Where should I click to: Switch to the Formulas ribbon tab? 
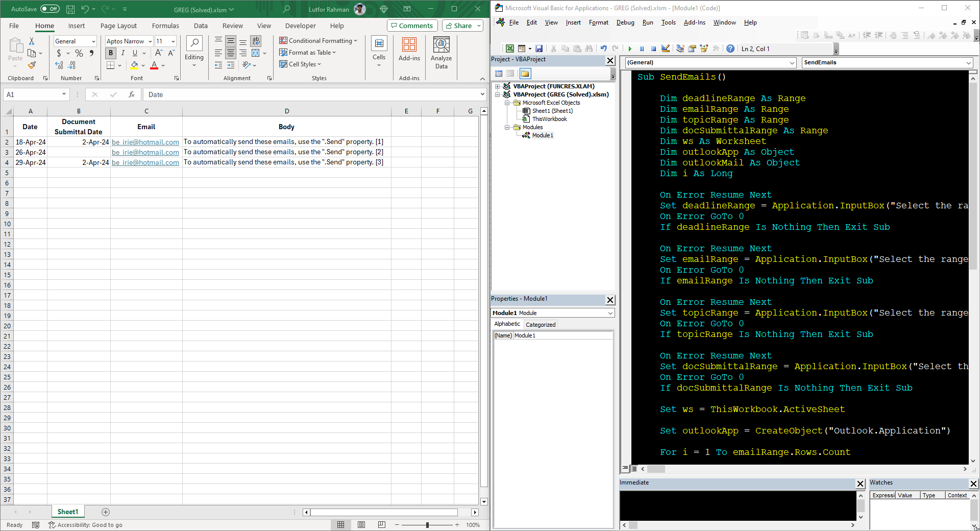pos(165,26)
